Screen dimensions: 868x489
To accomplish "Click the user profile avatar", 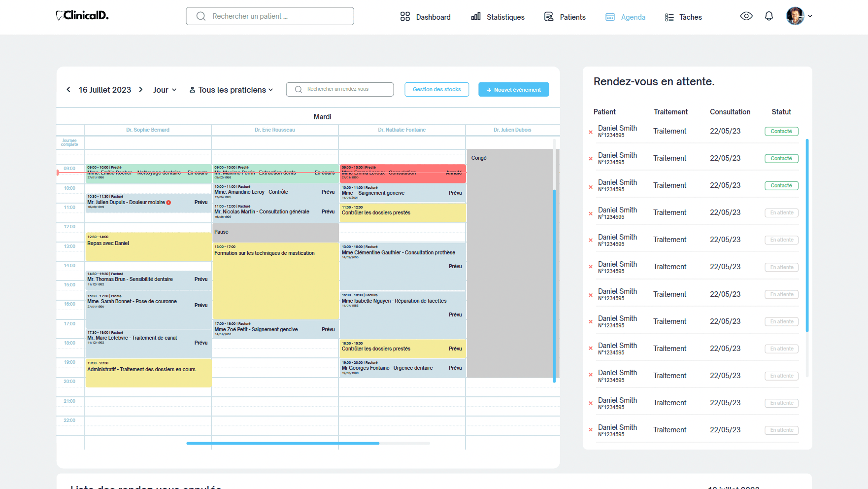I will coord(795,16).
